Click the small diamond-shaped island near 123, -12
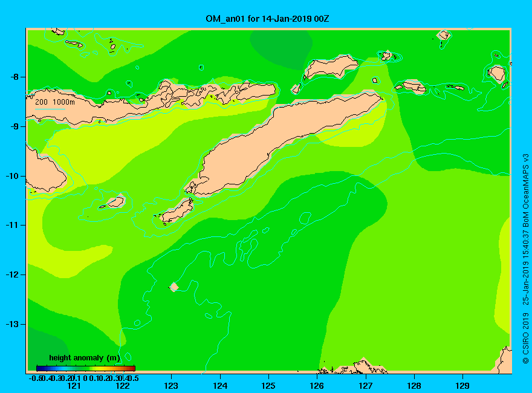The width and height of the screenshot is (532, 393). [x=174, y=287]
